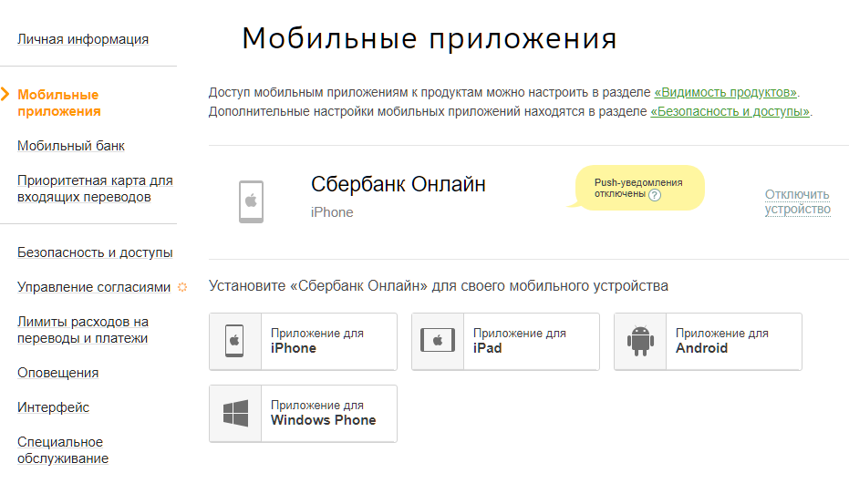Click the orange gear icon beside Управление согласиями
Viewport: 849px width, 504px height.
182,287
